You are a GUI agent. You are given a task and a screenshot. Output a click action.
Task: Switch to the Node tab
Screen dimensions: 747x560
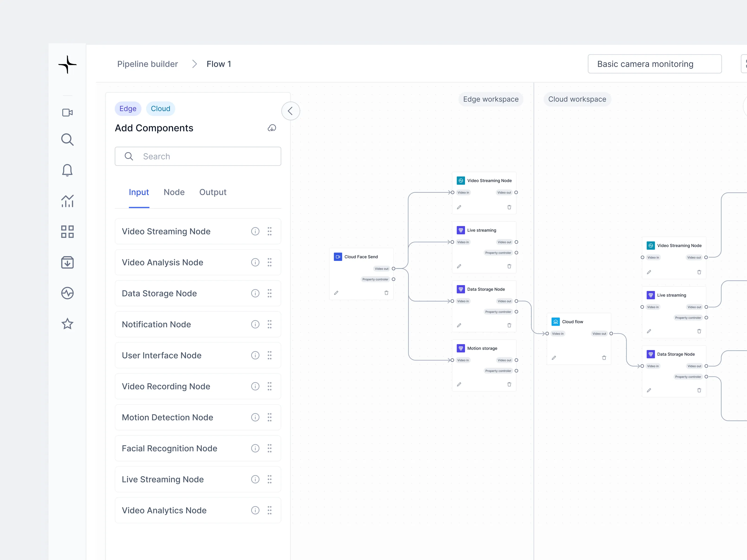click(x=174, y=192)
